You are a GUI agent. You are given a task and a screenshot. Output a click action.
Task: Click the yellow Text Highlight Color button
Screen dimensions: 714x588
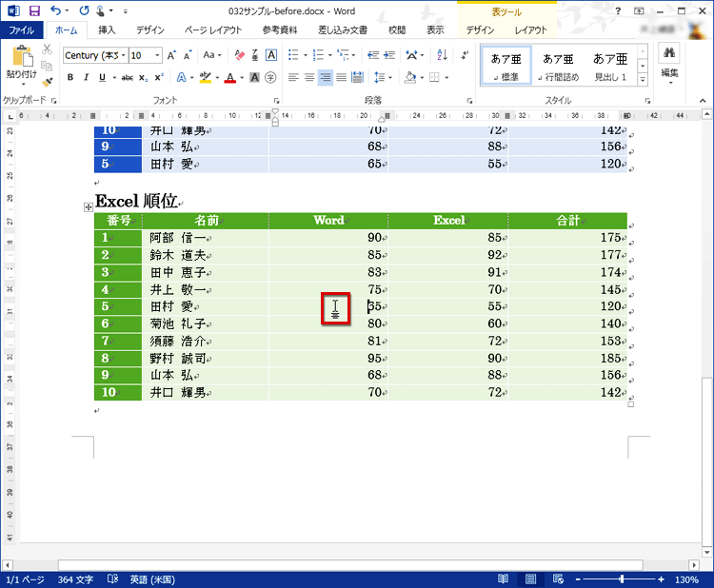coord(206,78)
